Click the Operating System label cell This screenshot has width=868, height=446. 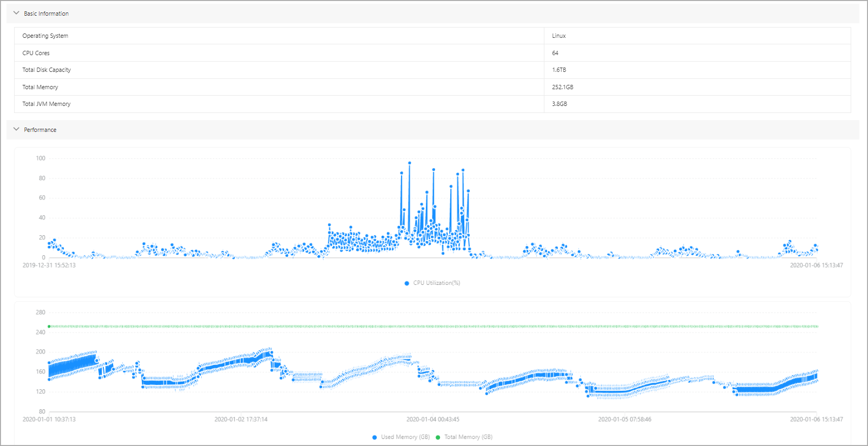point(279,36)
